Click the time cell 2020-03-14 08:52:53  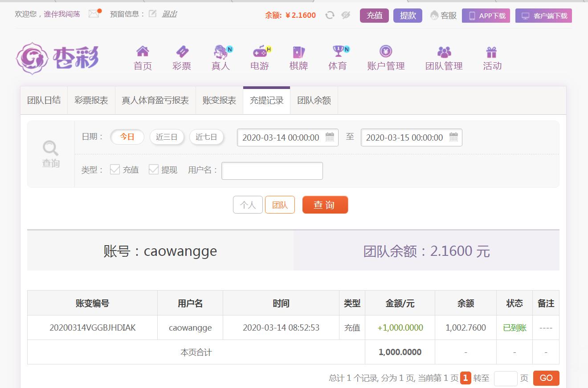281,328
